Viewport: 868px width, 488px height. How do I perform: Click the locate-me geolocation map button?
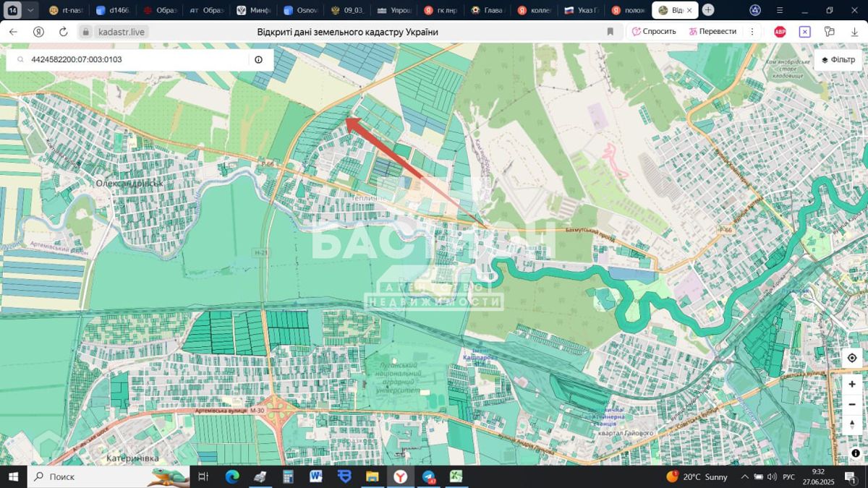click(x=851, y=358)
